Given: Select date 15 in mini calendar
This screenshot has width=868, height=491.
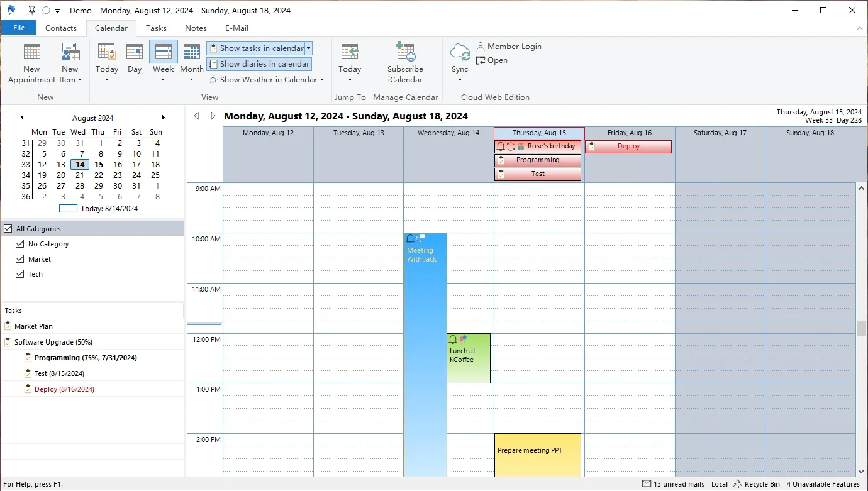Looking at the screenshot, I should (x=99, y=165).
